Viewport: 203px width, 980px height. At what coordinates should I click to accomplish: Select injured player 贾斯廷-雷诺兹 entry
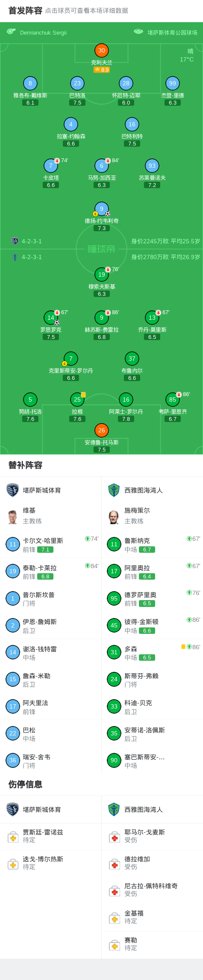point(51,836)
